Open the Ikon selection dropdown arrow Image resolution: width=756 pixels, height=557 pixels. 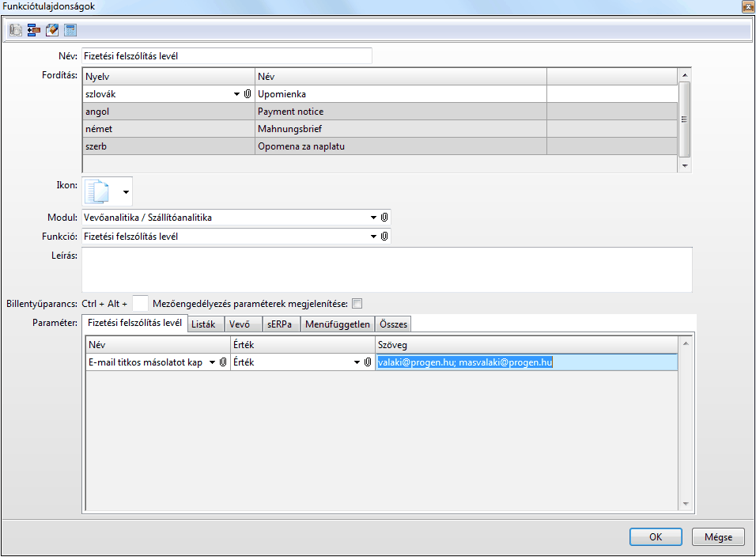(x=126, y=192)
